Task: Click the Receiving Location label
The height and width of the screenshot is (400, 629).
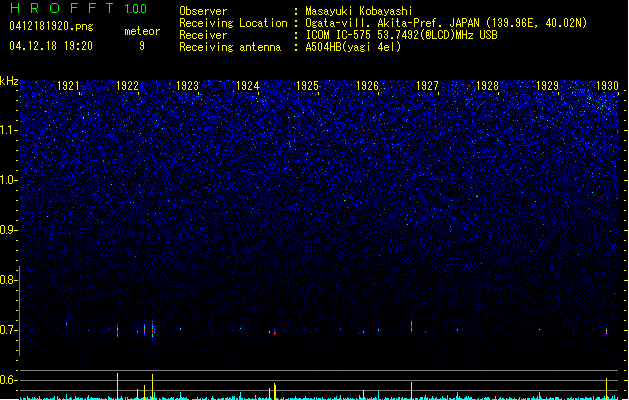Action: pos(233,23)
